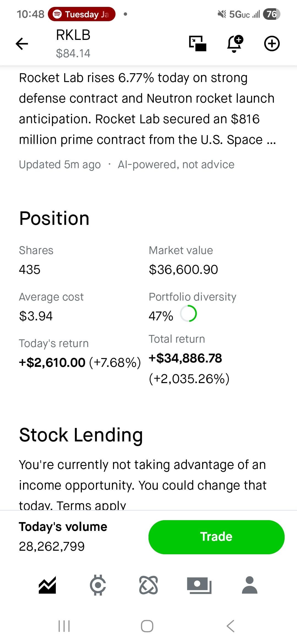Open the cash tab icon
Image resolution: width=297 pixels, height=644 pixels.
coord(199,585)
